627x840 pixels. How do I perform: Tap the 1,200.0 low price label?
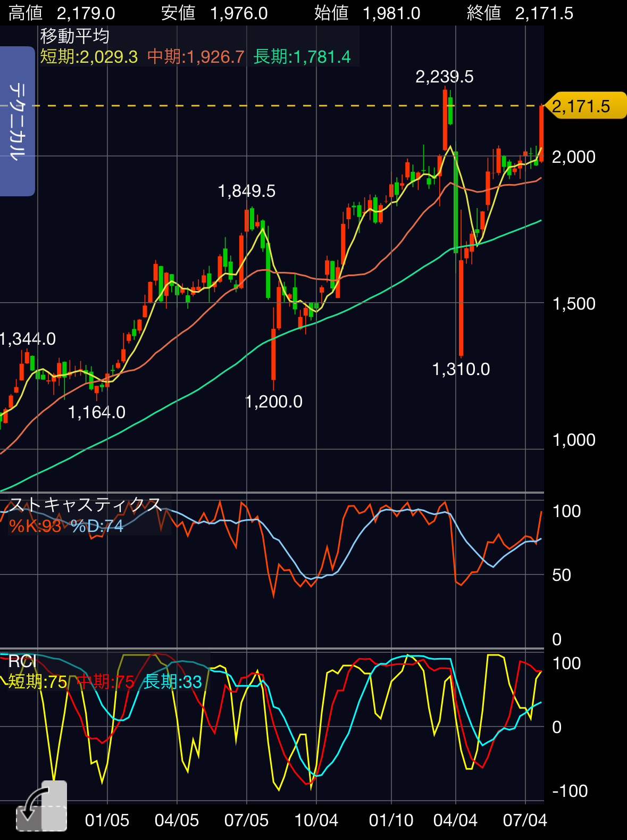[273, 402]
